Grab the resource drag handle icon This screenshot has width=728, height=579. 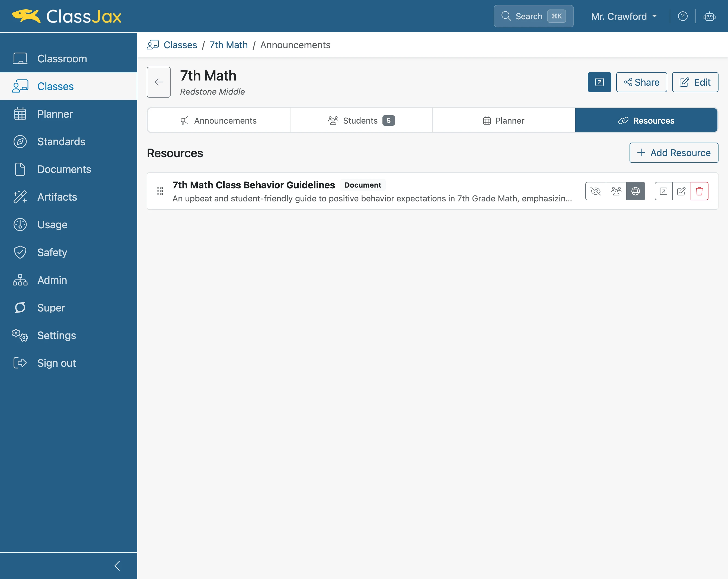click(160, 191)
